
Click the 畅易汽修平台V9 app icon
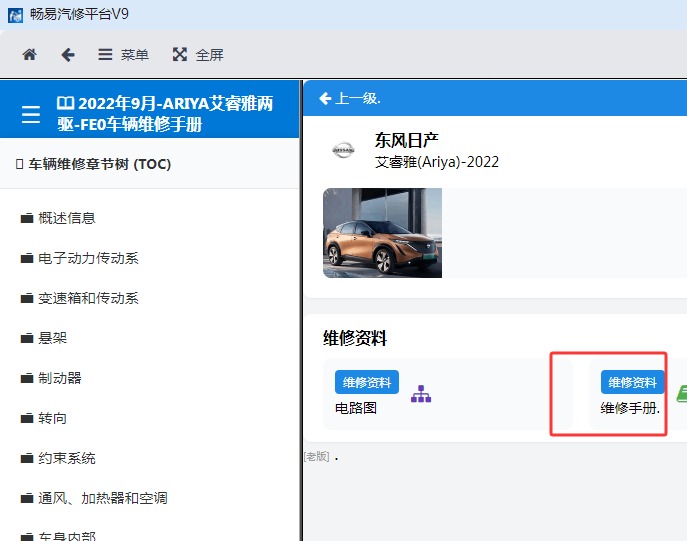coord(15,15)
